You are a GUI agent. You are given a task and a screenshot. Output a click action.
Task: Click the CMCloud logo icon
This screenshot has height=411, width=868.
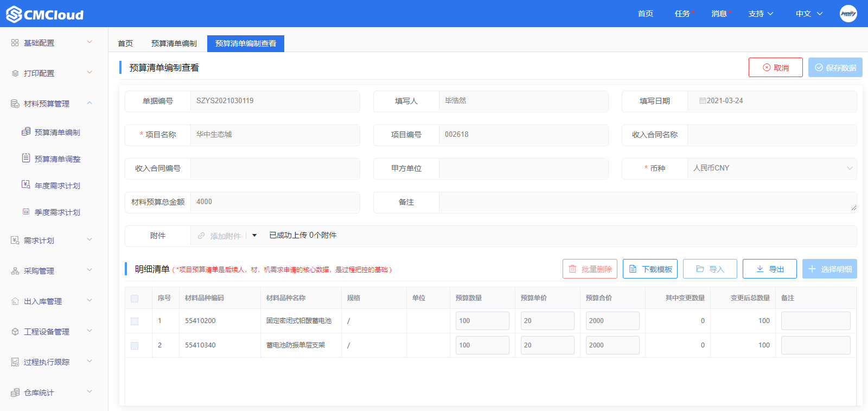click(x=14, y=14)
